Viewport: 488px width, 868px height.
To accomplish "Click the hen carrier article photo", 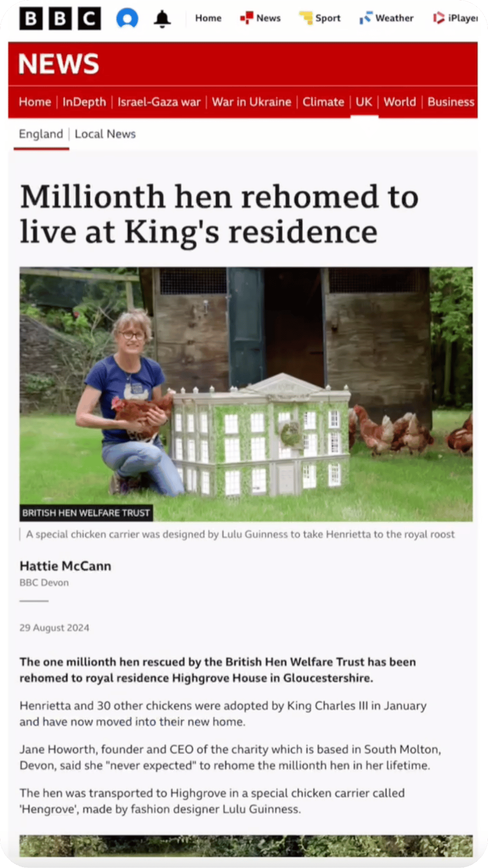I will pyautogui.click(x=246, y=394).
